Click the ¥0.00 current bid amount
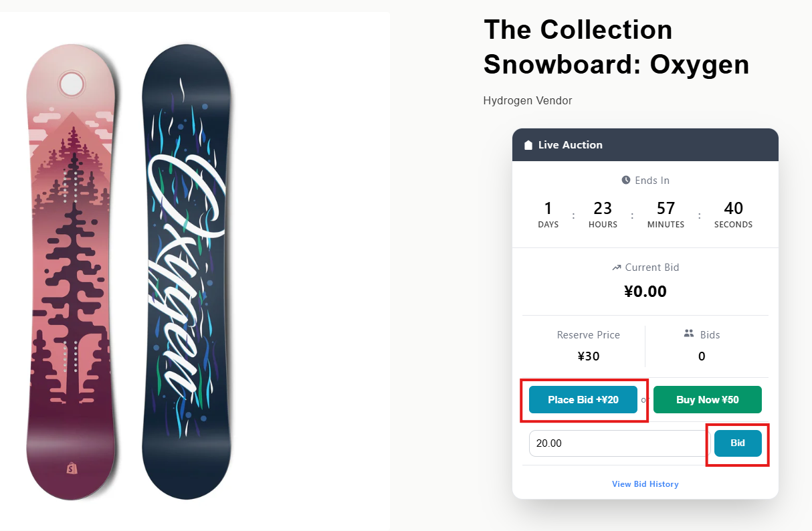812x531 pixels. (645, 292)
